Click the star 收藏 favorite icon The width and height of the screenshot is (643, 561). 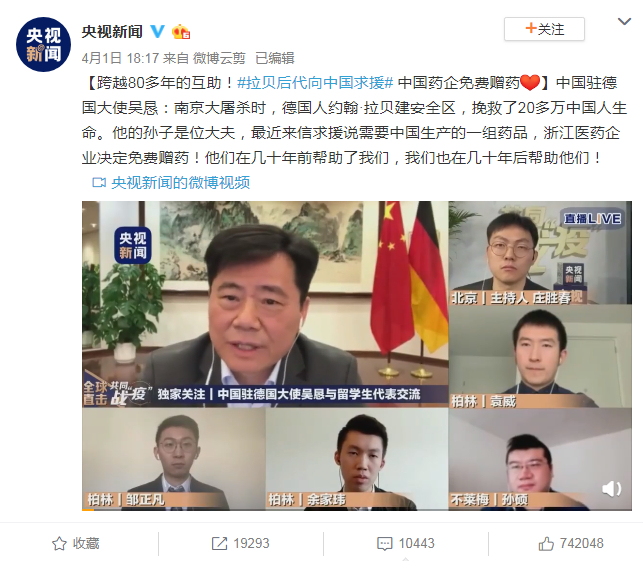pos(59,544)
